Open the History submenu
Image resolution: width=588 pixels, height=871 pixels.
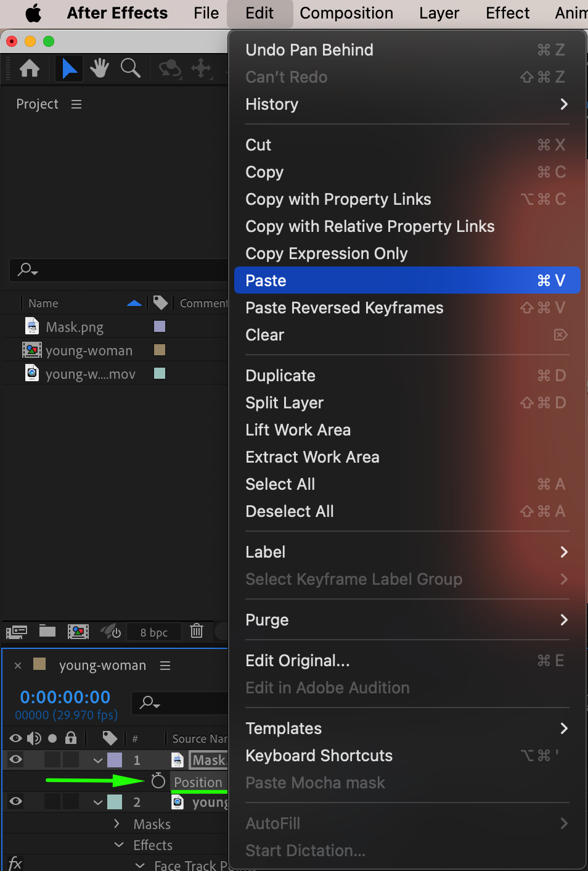(407, 104)
